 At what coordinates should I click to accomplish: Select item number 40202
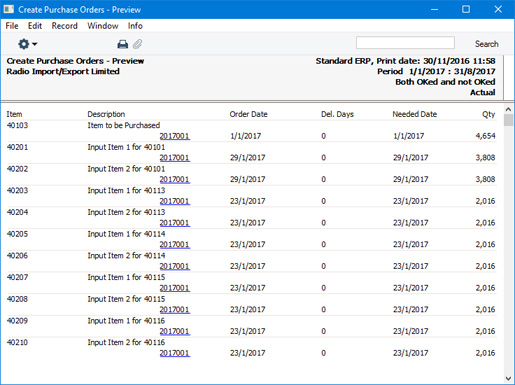(17, 169)
